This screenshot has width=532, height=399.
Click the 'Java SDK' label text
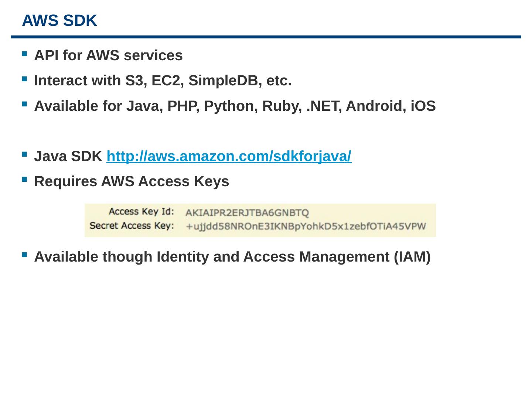[x=68, y=156]
